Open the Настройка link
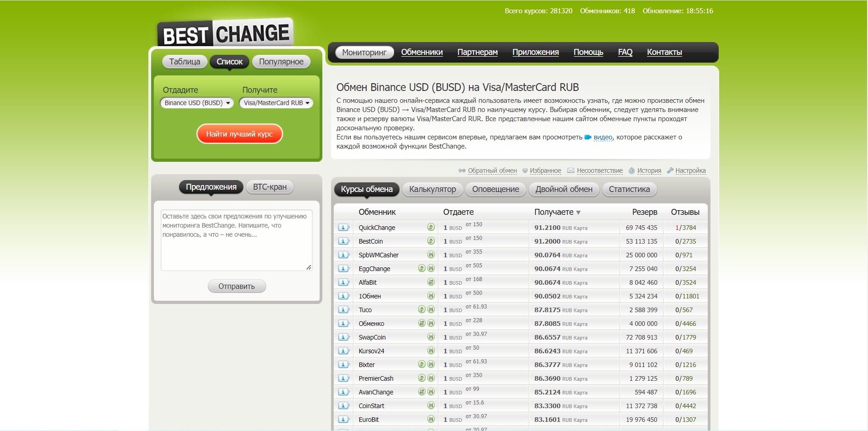 point(690,170)
